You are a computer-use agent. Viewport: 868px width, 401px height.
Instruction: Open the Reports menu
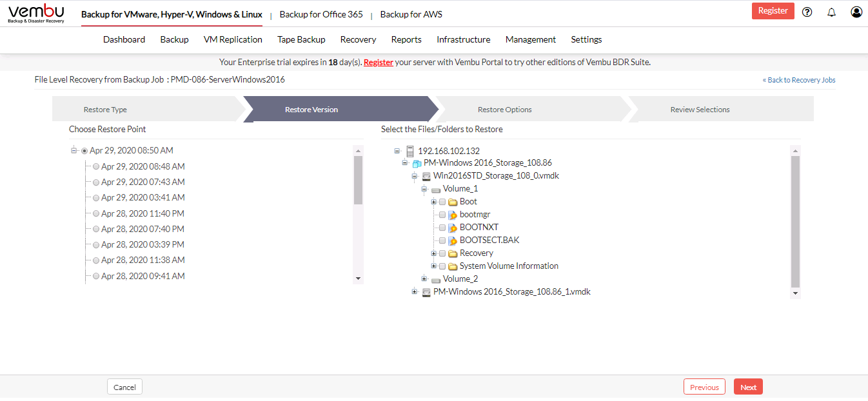click(x=406, y=39)
